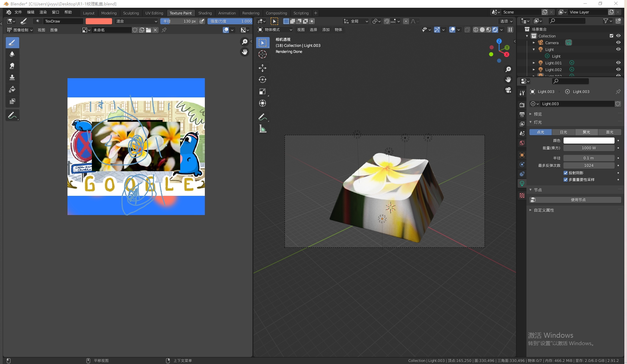Open the 渲染 menu
The height and width of the screenshot is (364, 627).
pos(43,12)
